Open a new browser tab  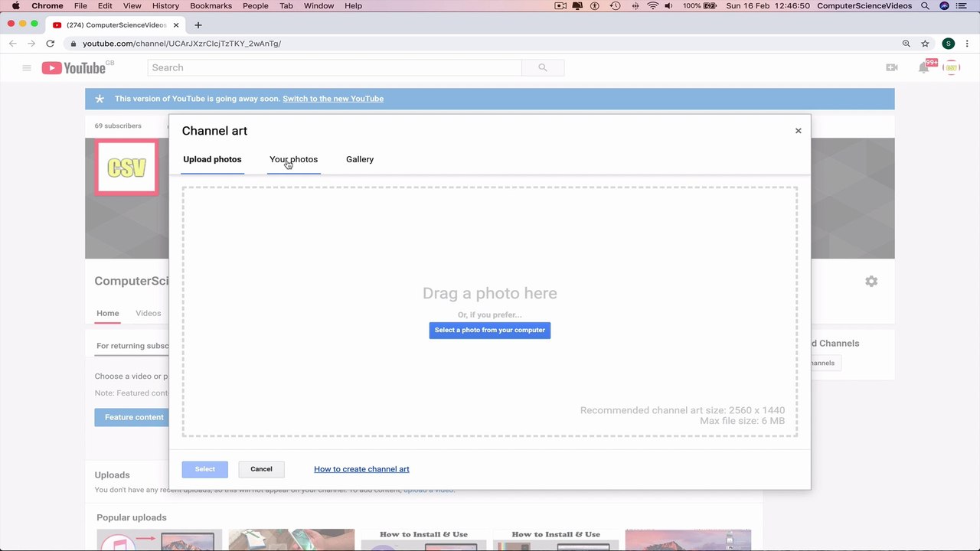point(198,25)
